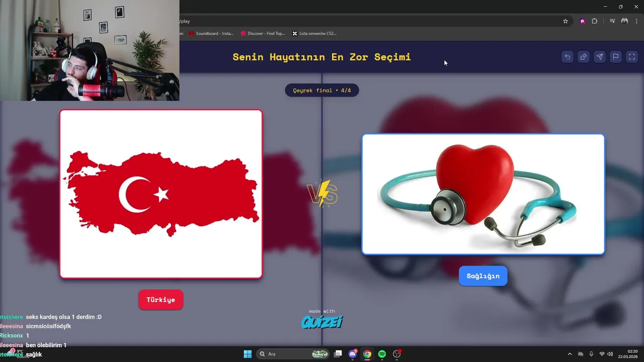Open the volume speaker tray icon
644x362 pixels.
pyautogui.click(x=610, y=354)
